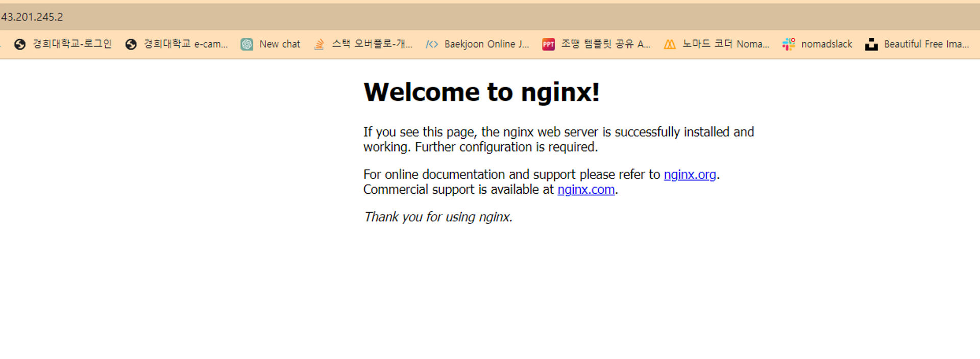Open the Beautiful Free Ima... bookmark
Image resolution: width=980 pixels, height=359 pixels.
tap(926, 44)
